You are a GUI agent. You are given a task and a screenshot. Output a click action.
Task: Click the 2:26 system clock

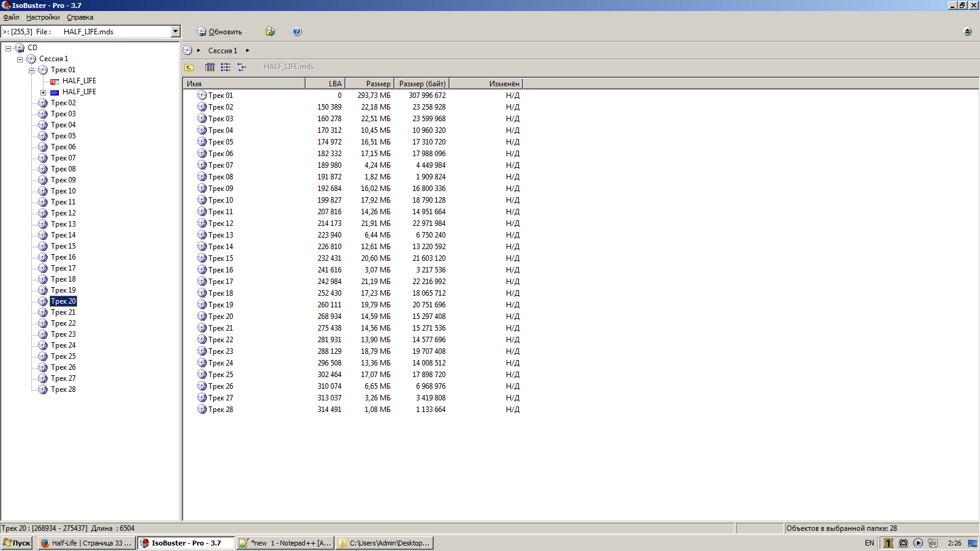(954, 543)
